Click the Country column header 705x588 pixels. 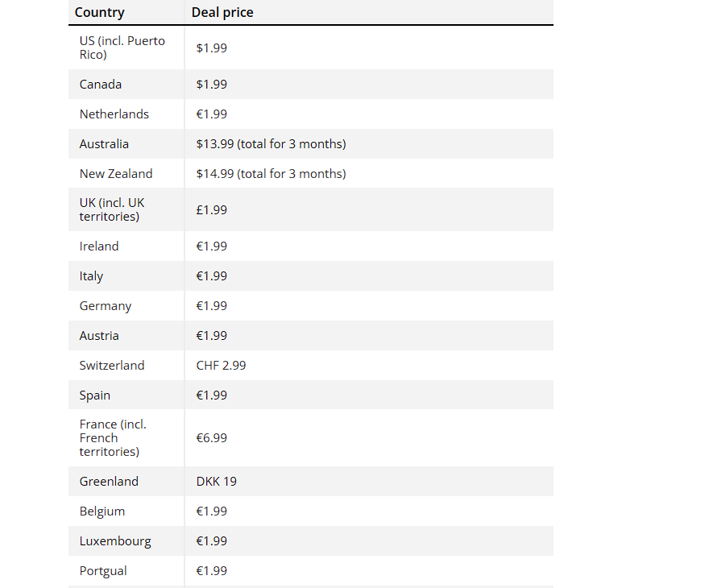pos(99,13)
